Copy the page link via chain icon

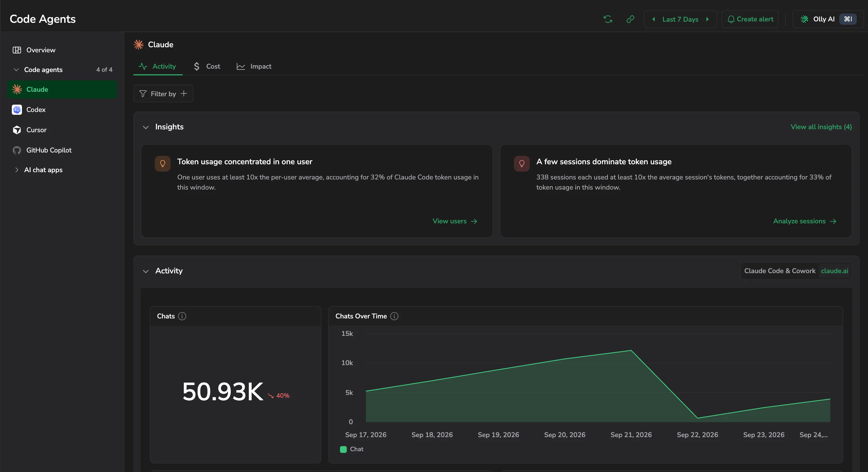[x=630, y=19]
